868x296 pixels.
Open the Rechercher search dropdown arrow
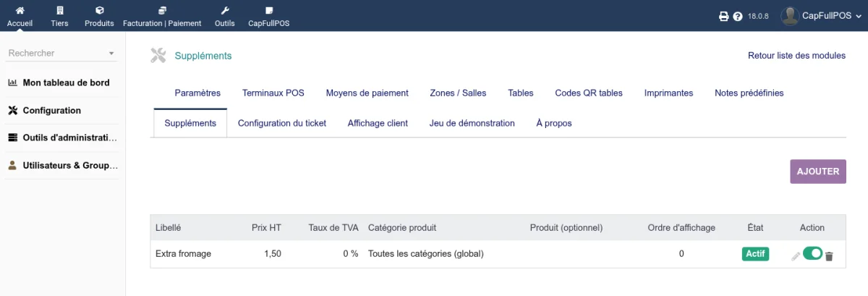[111, 54]
